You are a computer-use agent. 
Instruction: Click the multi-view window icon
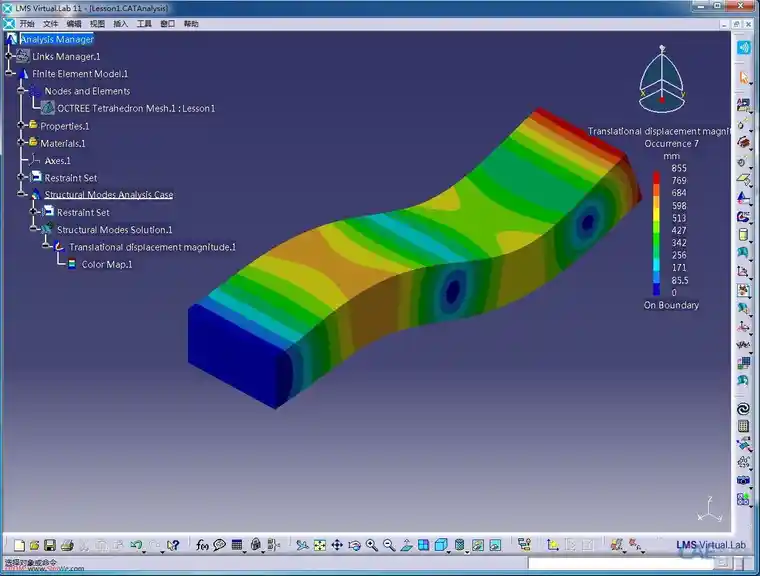[423, 545]
